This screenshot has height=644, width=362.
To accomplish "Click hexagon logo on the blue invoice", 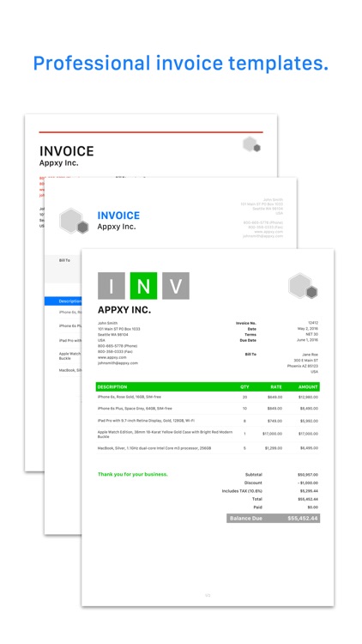I will coord(74,221).
